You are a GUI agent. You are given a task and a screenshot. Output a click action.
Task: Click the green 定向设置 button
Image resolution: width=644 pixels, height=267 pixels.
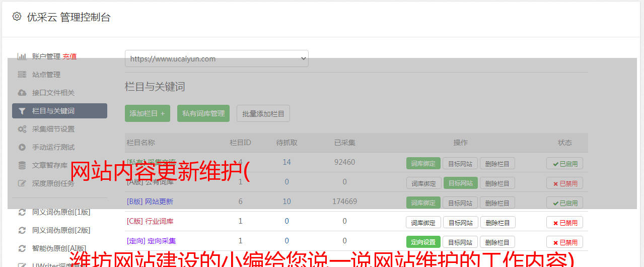(x=423, y=242)
